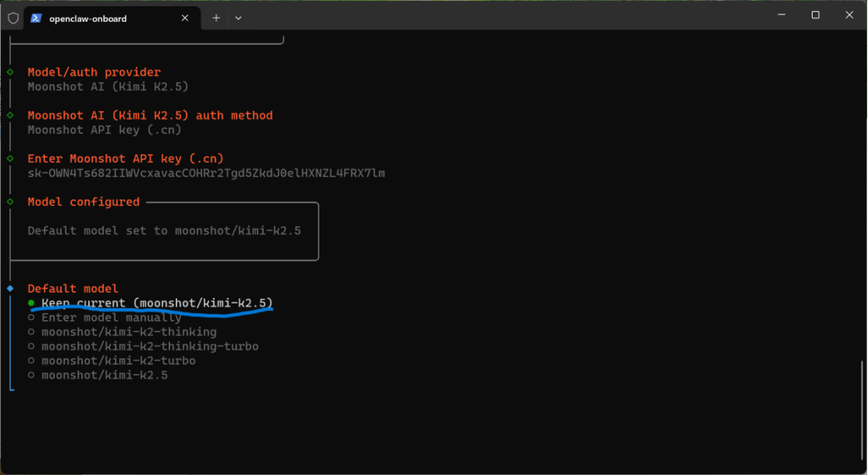Maximize the terminal window
Image resolution: width=868 pixels, height=475 pixels.
pos(815,14)
